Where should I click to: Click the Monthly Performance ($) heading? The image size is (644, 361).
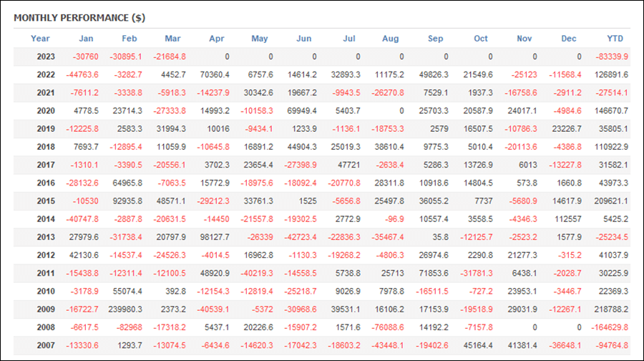click(x=79, y=18)
